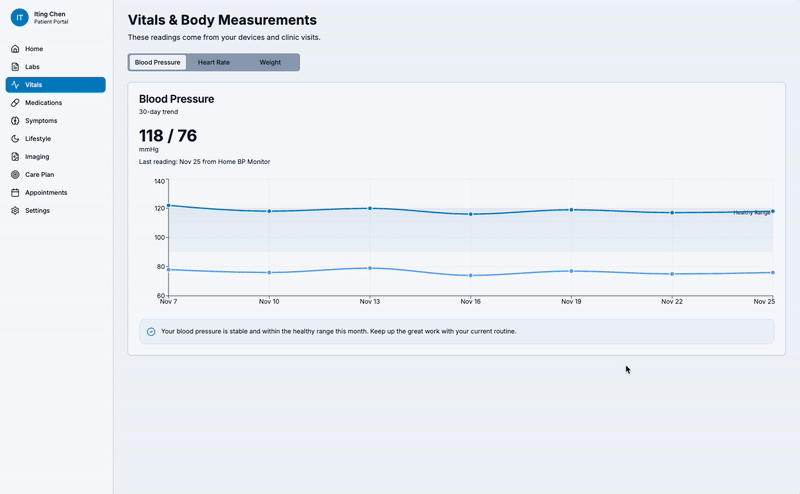Click the Settings gear icon
Screen dimensions: 800x494
click(x=15, y=210)
